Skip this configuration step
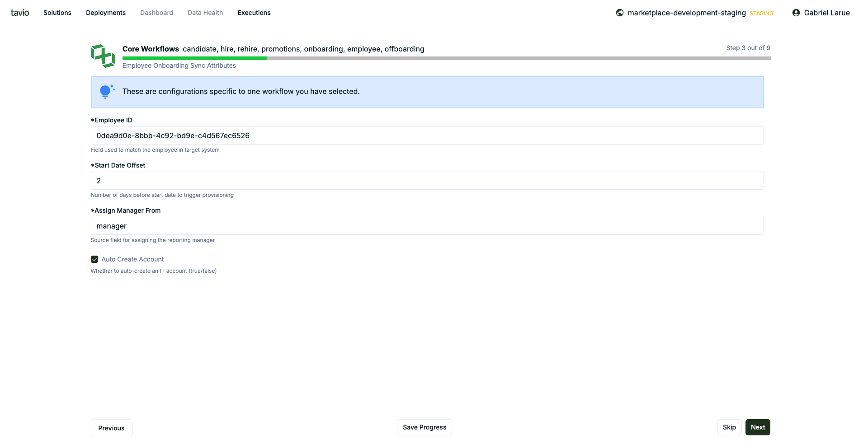The width and height of the screenshot is (868, 448). point(729,427)
